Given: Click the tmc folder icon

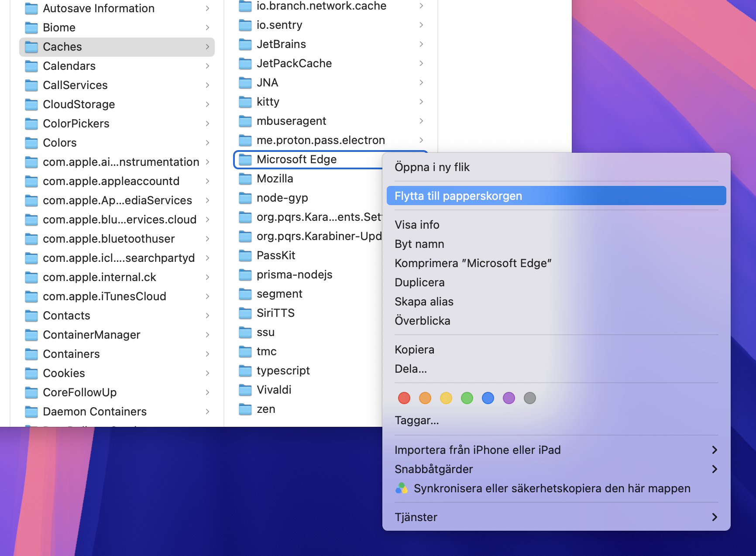Looking at the screenshot, I should click(245, 351).
